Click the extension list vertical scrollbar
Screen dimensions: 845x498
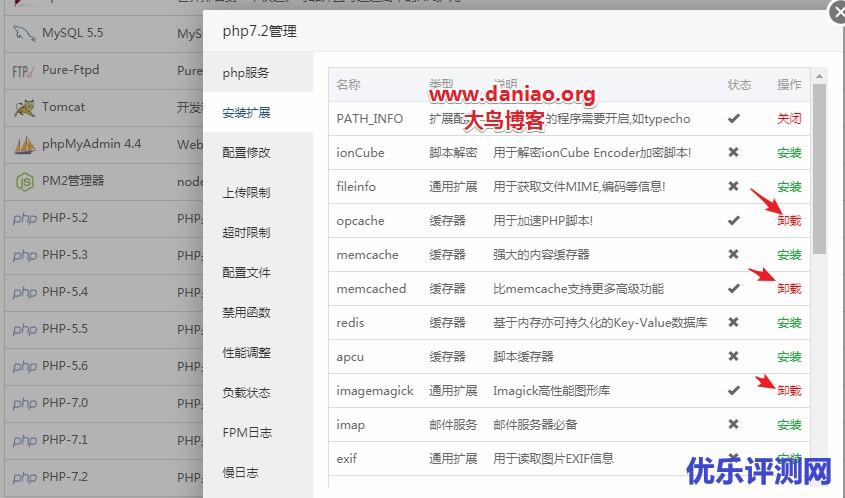click(819, 170)
